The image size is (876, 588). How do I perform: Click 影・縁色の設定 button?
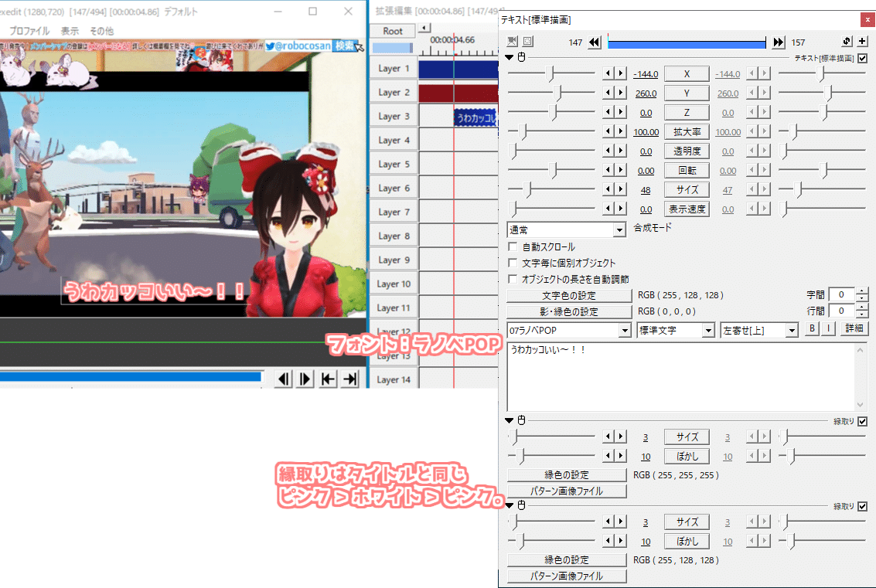pos(569,311)
